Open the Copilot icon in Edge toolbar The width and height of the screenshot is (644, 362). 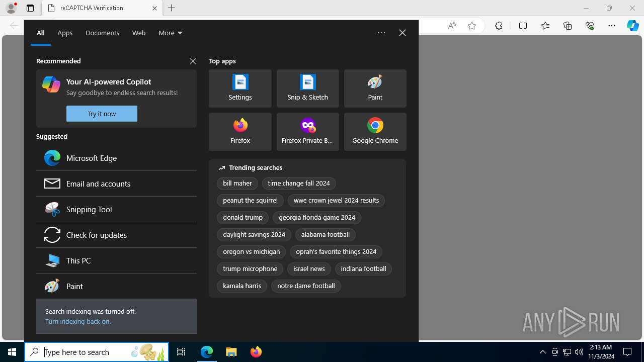pos(632,26)
